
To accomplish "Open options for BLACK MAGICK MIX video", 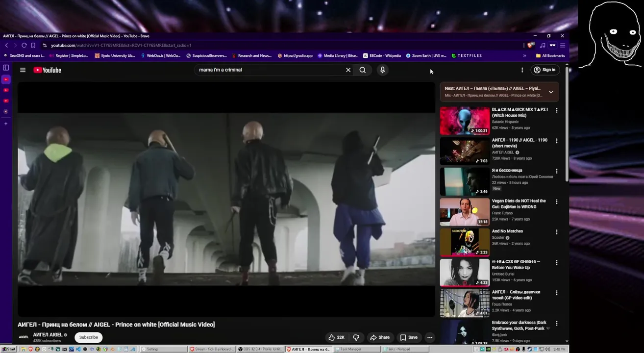I will pos(556,110).
